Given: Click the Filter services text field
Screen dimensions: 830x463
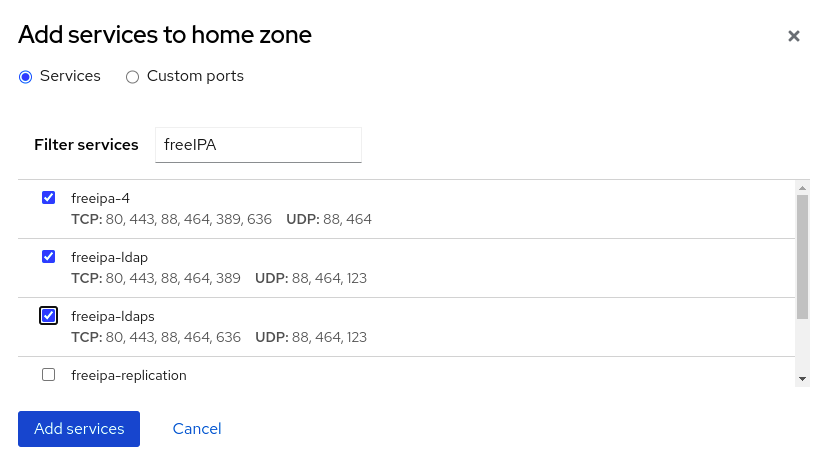Looking at the screenshot, I should [x=258, y=145].
